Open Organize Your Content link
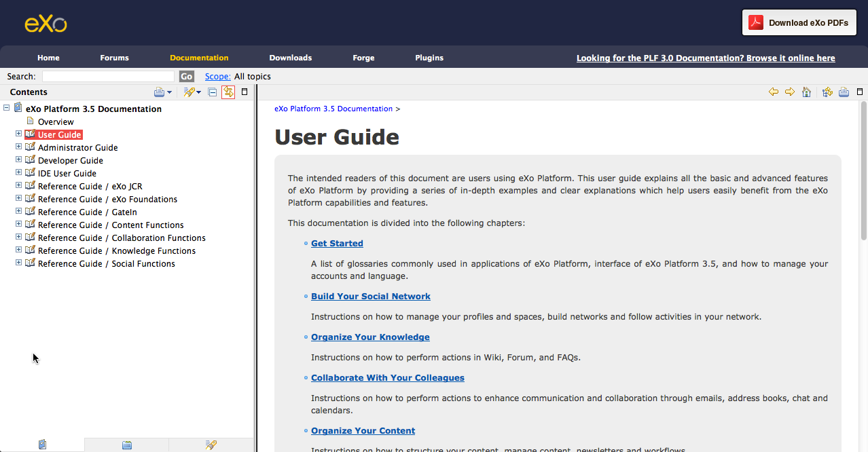The image size is (868, 452). point(363,430)
